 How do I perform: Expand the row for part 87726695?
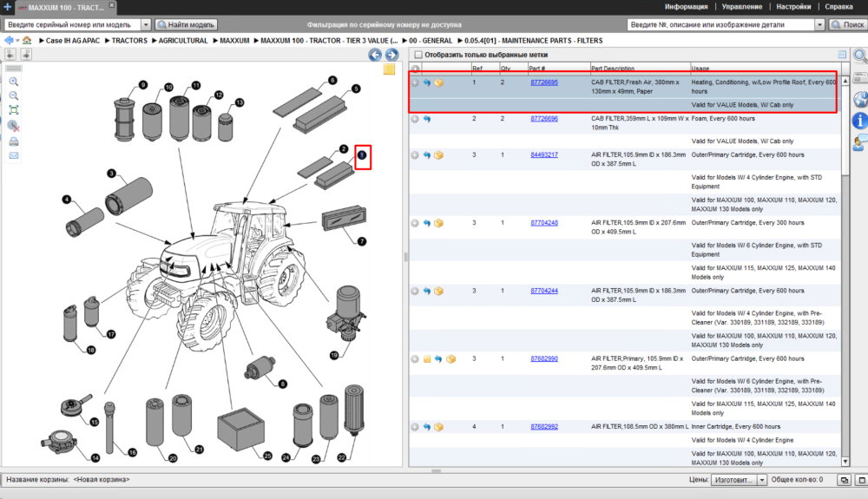pyautogui.click(x=415, y=82)
